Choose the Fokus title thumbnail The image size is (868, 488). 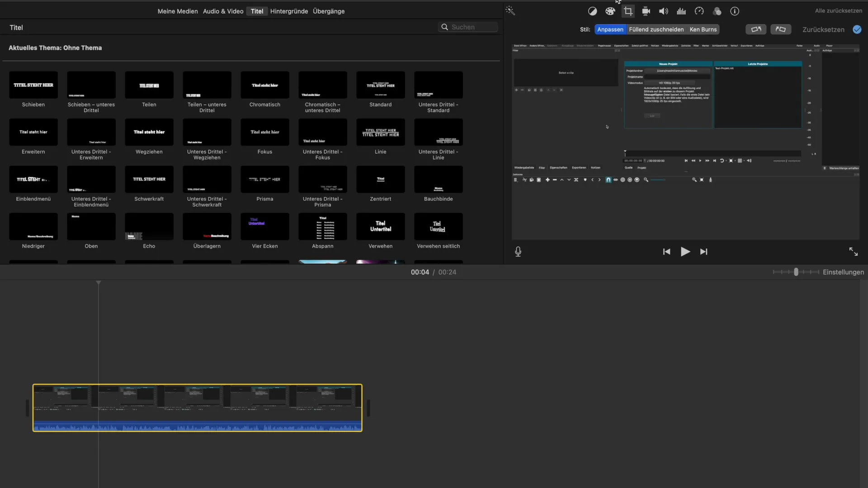tap(265, 132)
